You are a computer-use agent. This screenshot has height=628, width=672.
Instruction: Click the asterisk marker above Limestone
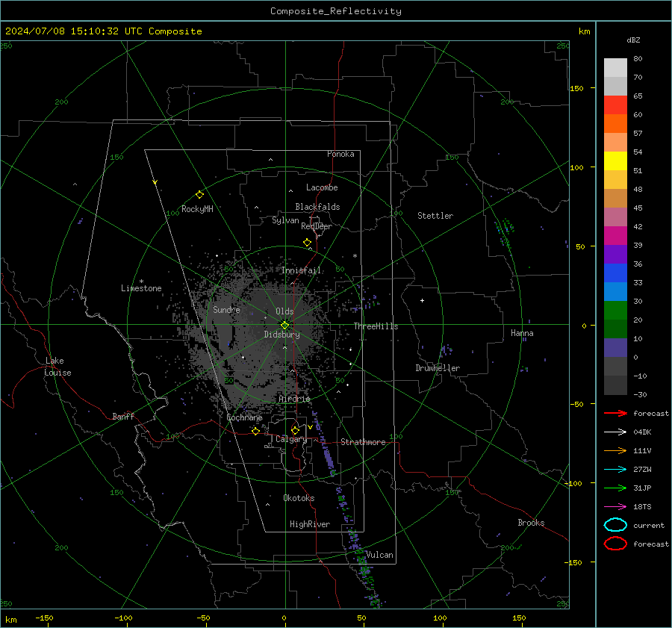(141, 282)
